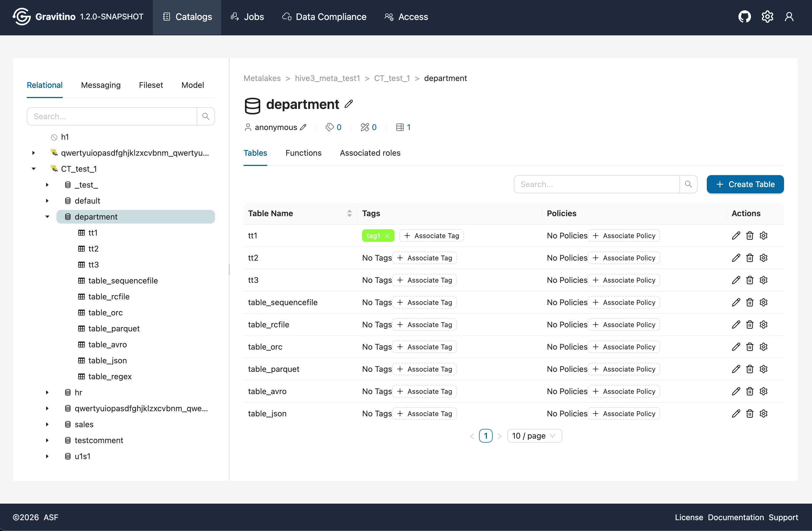Click tree search magnifier icon
The height and width of the screenshot is (531, 812).
tap(206, 116)
